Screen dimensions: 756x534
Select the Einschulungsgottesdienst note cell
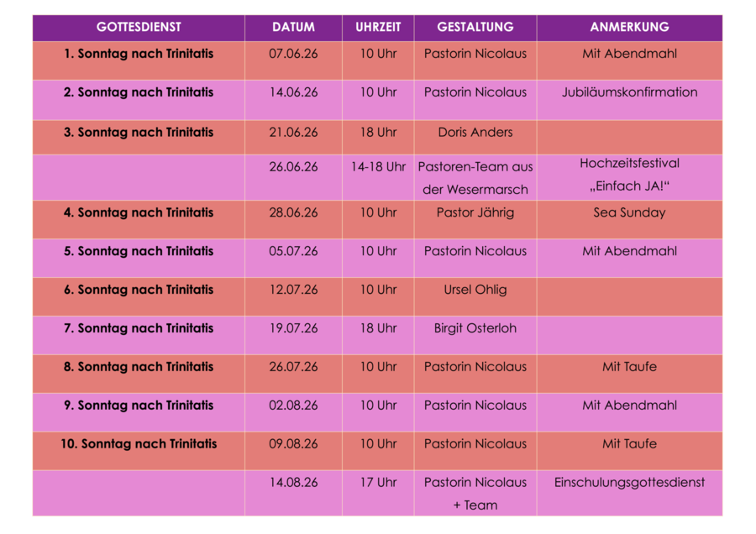tap(630, 493)
